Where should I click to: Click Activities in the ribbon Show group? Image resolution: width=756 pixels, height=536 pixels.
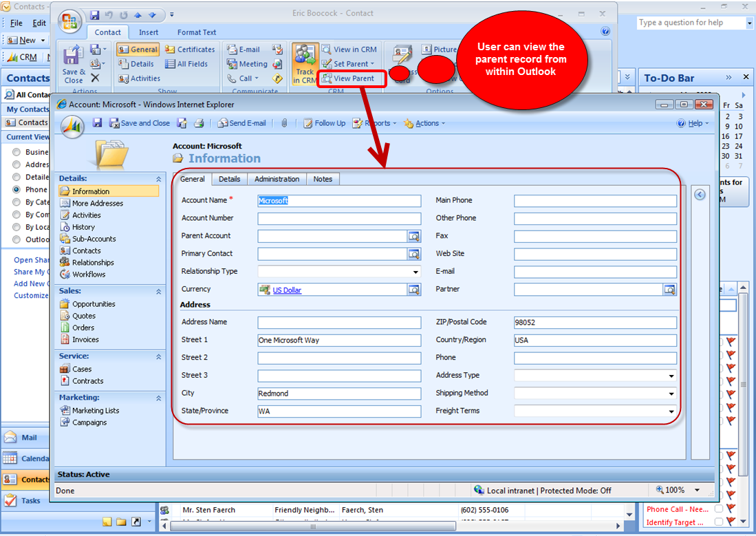pyautogui.click(x=140, y=78)
